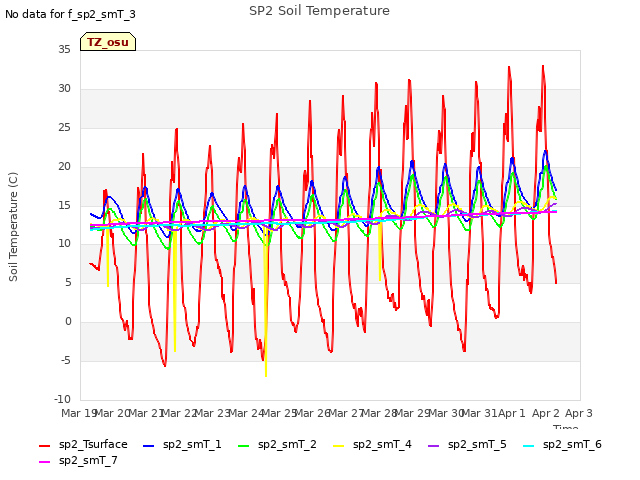Screen dimensions: 640x480
Task: Click magenta sp2_smT_7 legend color marker
Action: coord(44,462)
